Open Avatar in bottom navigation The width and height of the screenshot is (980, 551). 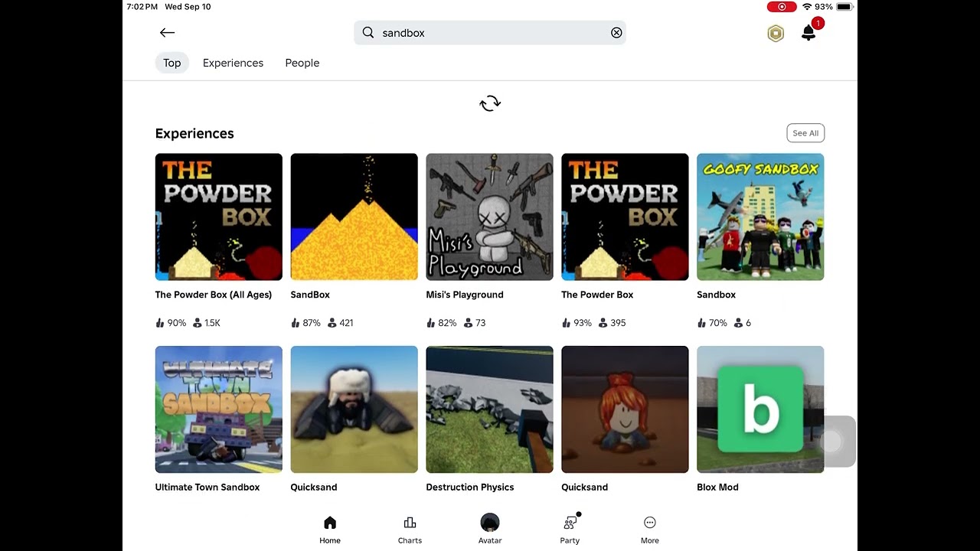pyautogui.click(x=490, y=530)
